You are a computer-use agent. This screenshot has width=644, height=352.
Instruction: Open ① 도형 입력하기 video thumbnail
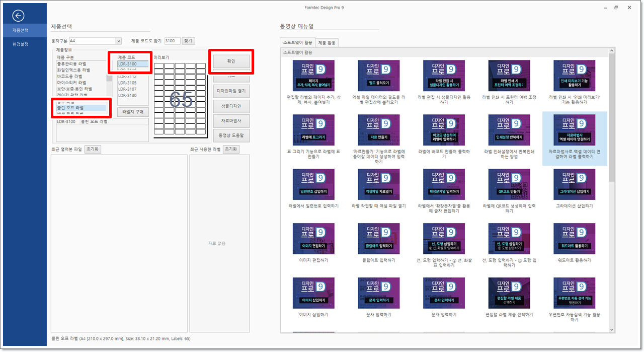pos(509,239)
